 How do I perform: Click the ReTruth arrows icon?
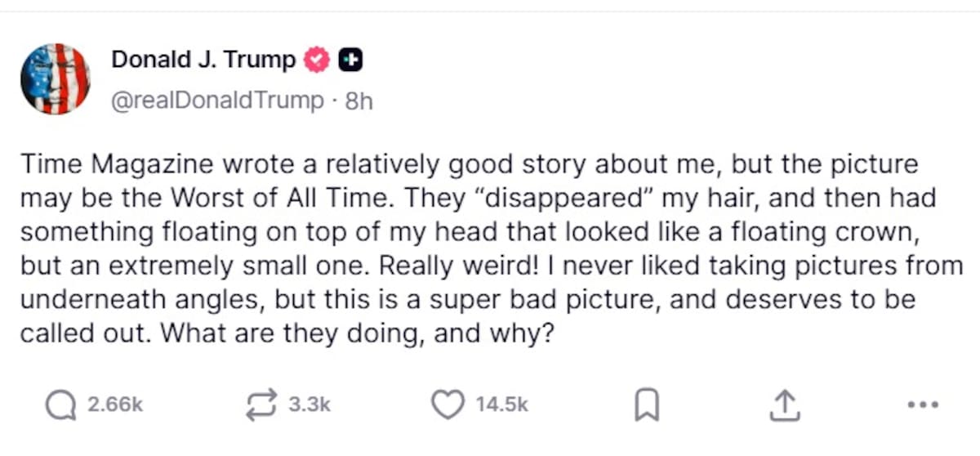click(x=262, y=405)
